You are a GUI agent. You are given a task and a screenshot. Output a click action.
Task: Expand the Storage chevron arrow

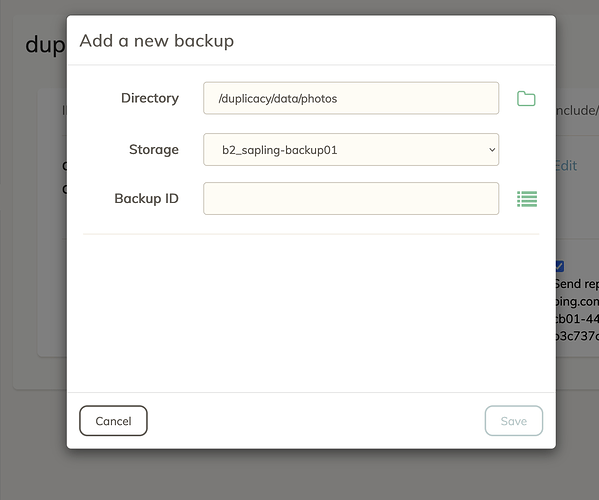pyautogui.click(x=492, y=150)
